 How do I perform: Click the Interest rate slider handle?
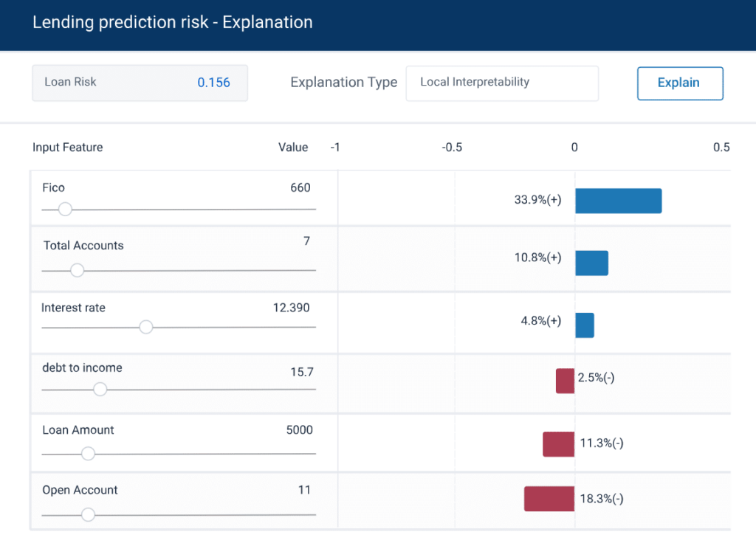(146, 327)
